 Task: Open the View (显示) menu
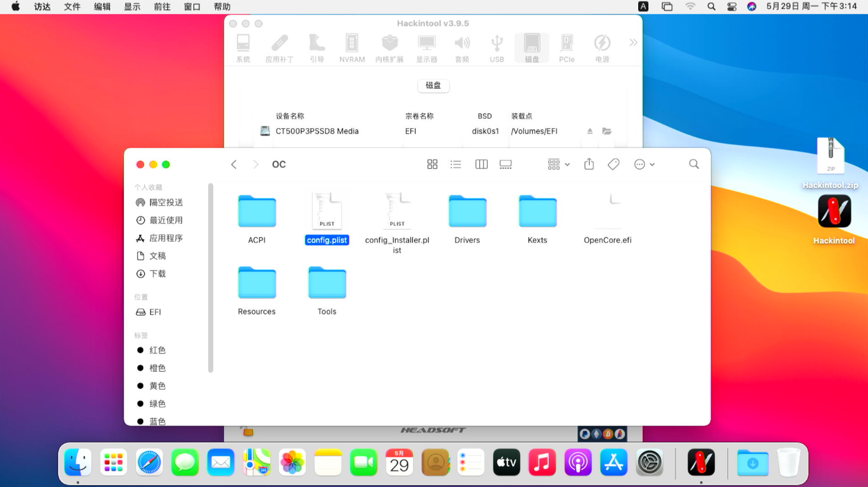(x=132, y=7)
